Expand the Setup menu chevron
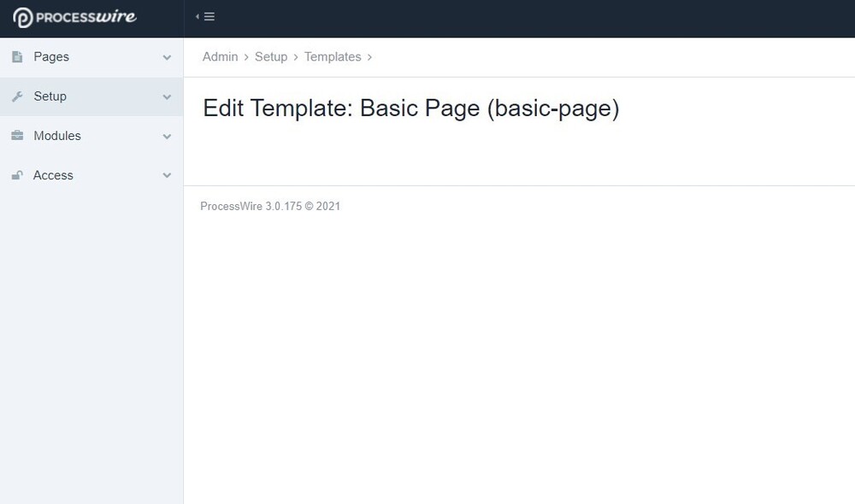855x504 pixels. pyautogui.click(x=167, y=96)
